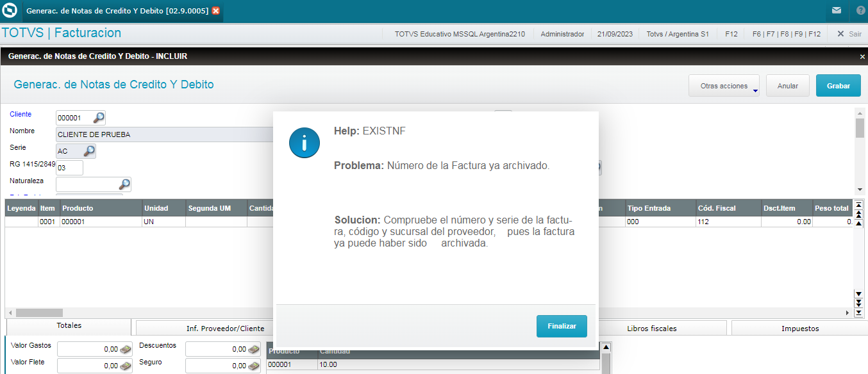Image resolution: width=868 pixels, height=374 pixels.
Task: Page down the grid with double-down arrow
Action: point(859,303)
